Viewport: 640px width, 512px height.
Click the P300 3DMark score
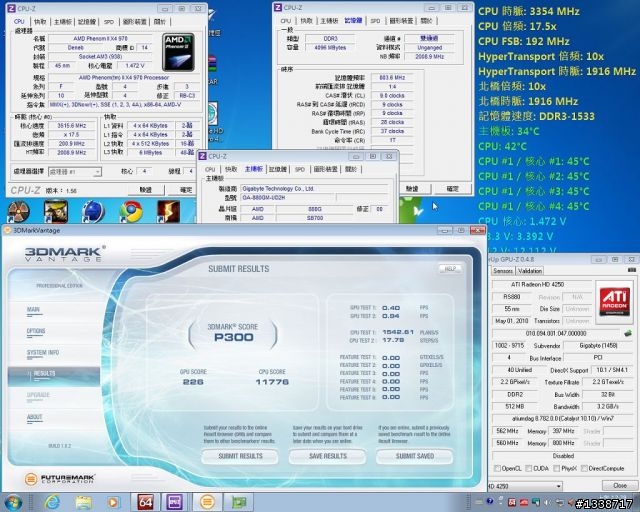[x=234, y=337]
